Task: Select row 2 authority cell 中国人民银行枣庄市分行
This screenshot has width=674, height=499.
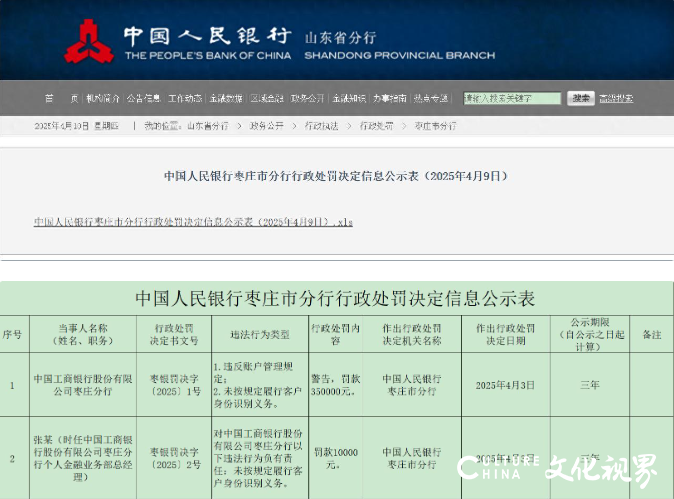Action: pyautogui.click(x=412, y=459)
